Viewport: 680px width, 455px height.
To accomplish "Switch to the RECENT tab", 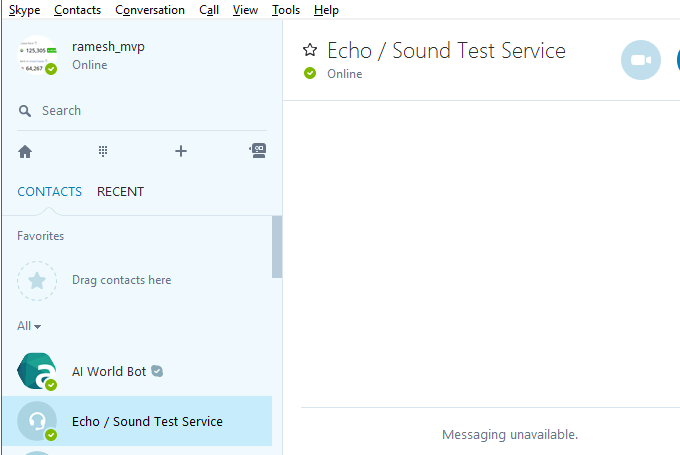I will pos(121,192).
